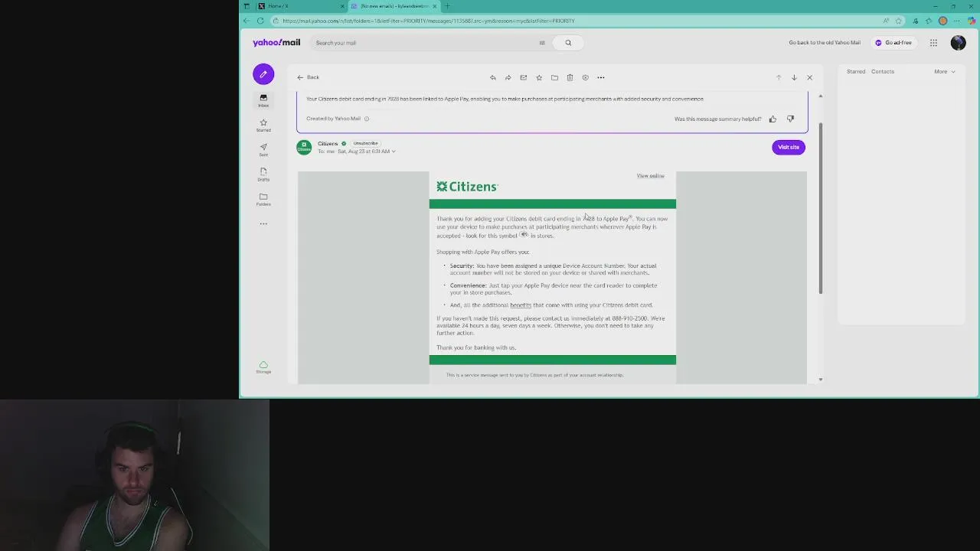This screenshot has height=551, width=980.
Task: Mark email as spam shield icon
Action: [585, 77]
